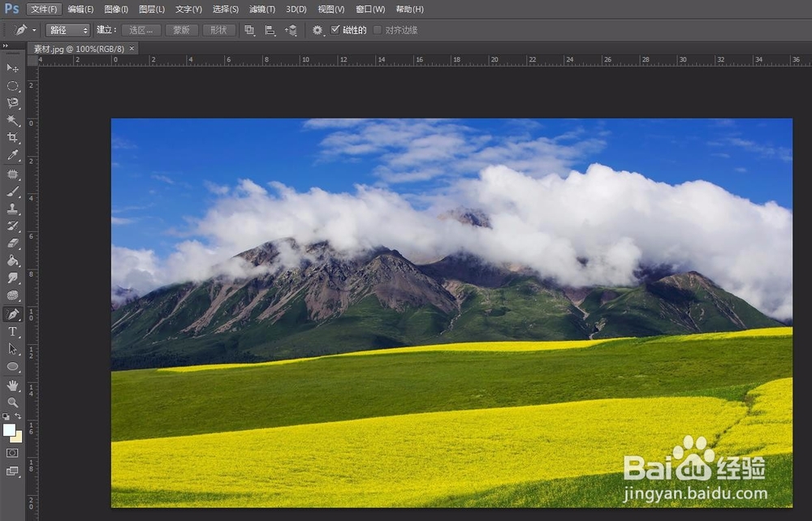812x521 pixels.
Task: Select the Freeform Pen tool in toolbox
Action: click(12, 314)
